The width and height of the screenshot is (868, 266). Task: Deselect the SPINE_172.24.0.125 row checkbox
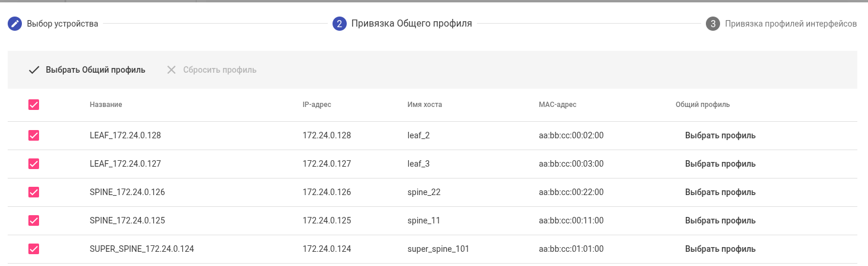[34, 220]
